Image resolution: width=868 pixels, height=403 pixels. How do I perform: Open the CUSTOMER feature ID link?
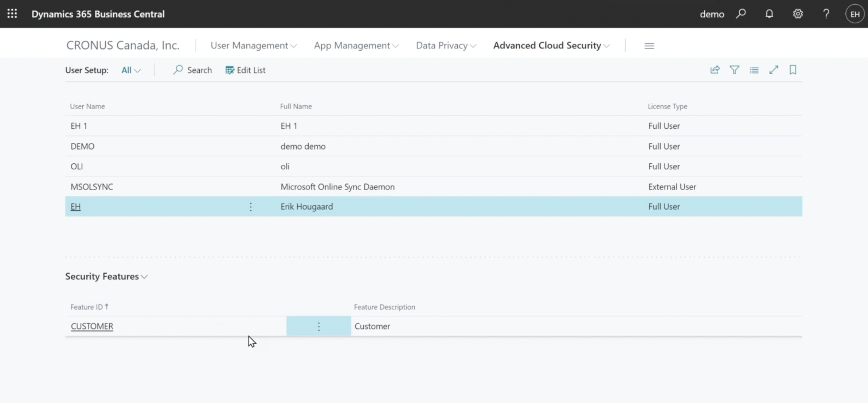pyautogui.click(x=92, y=326)
